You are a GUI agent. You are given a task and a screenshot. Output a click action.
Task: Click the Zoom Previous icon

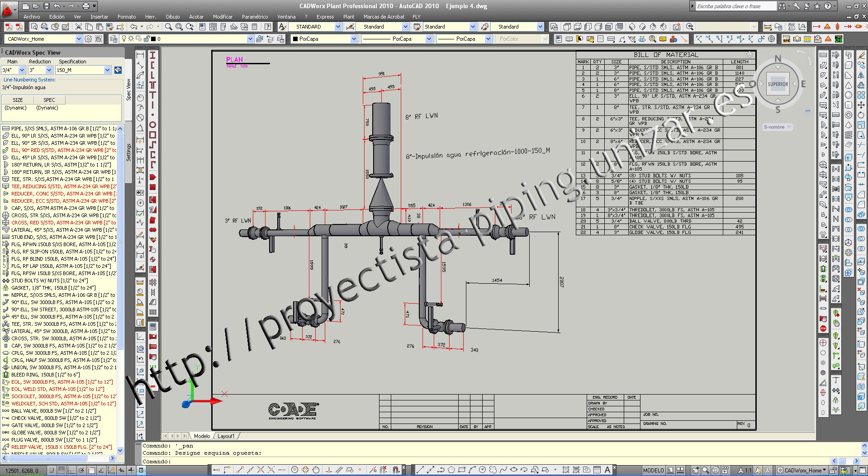190,27
